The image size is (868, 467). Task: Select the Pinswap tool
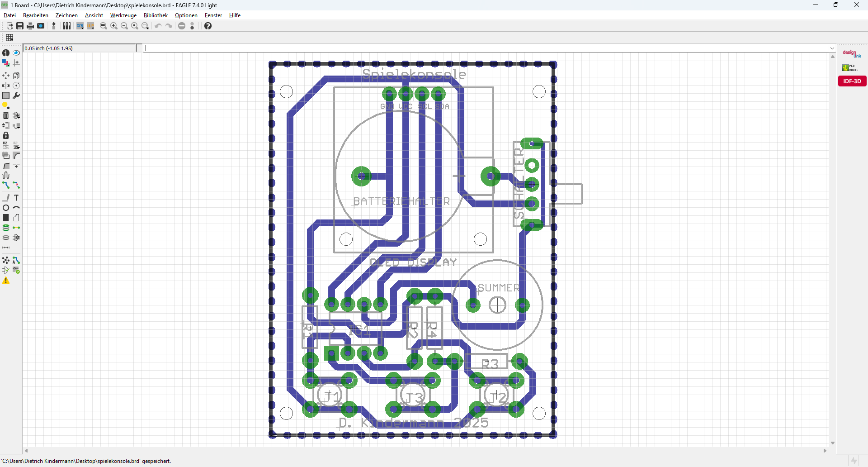pos(6,125)
